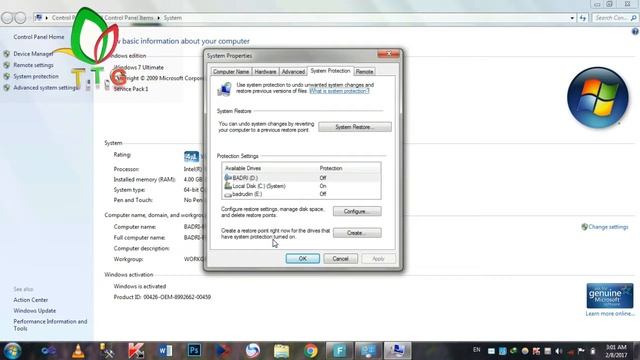
Task: Open Control Panel help question-mark icon
Action: (635, 31)
